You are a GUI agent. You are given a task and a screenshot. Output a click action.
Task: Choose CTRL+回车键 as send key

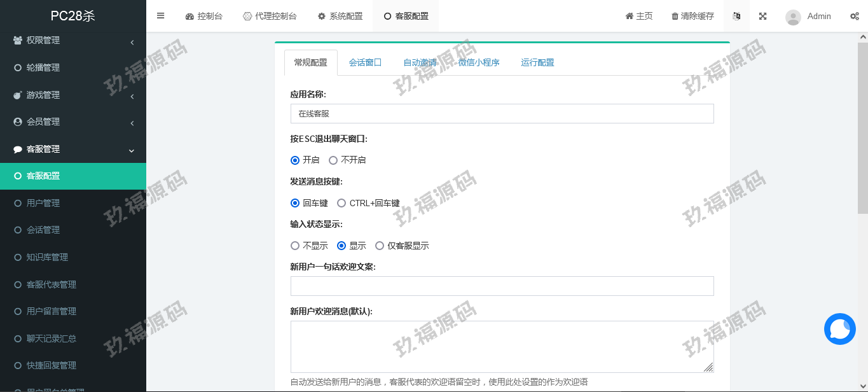click(x=341, y=204)
